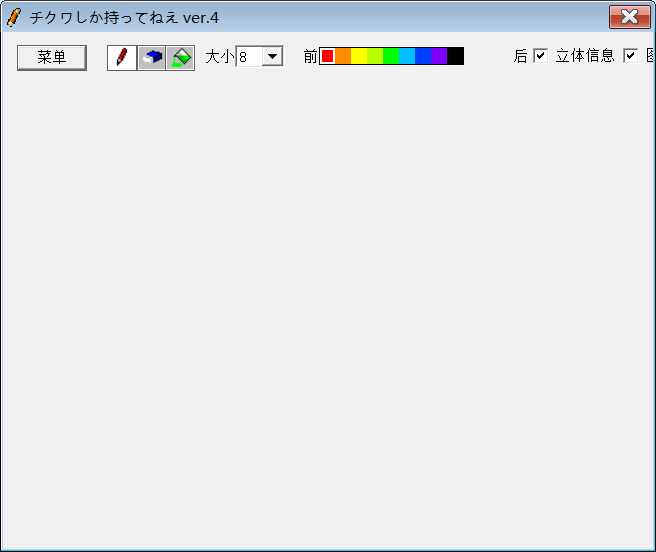This screenshot has height=552, width=656.
Task: Open the 菜单 menu button
Action: (52, 58)
